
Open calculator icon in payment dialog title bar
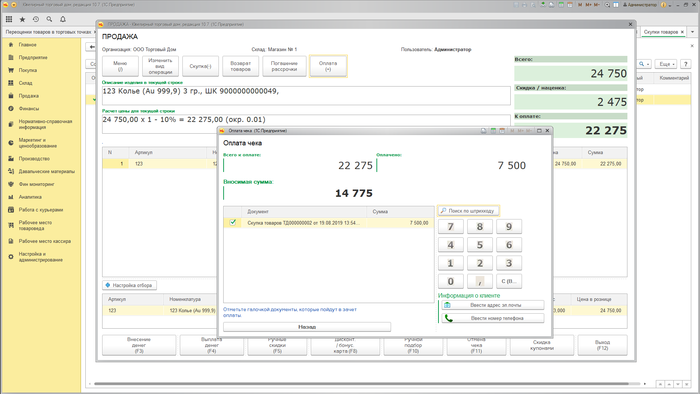tap(493, 131)
